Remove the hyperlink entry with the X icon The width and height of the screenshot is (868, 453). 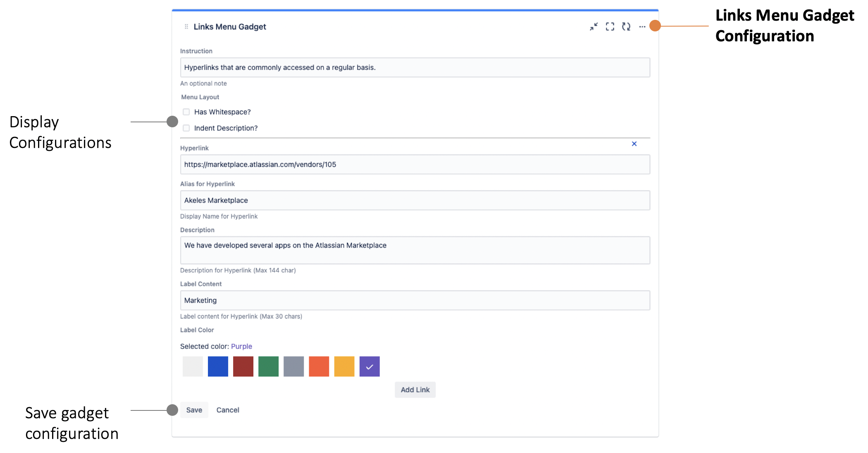[x=634, y=144]
